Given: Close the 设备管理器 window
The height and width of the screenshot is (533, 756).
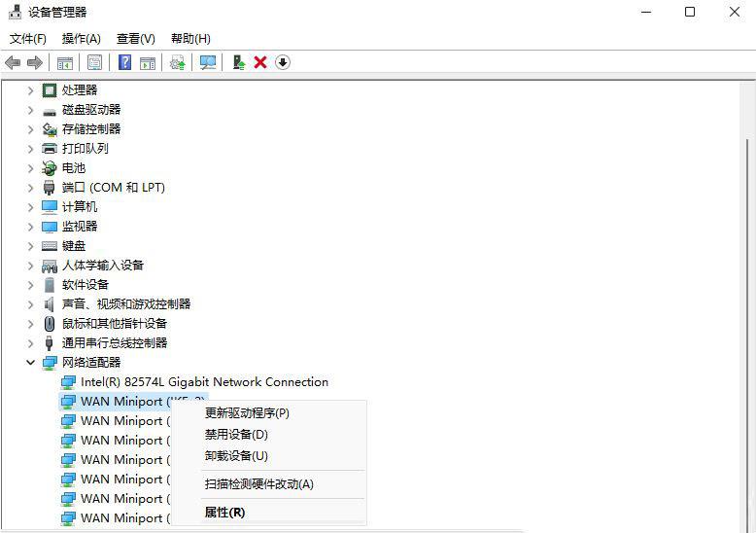Looking at the screenshot, I should point(735,12).
